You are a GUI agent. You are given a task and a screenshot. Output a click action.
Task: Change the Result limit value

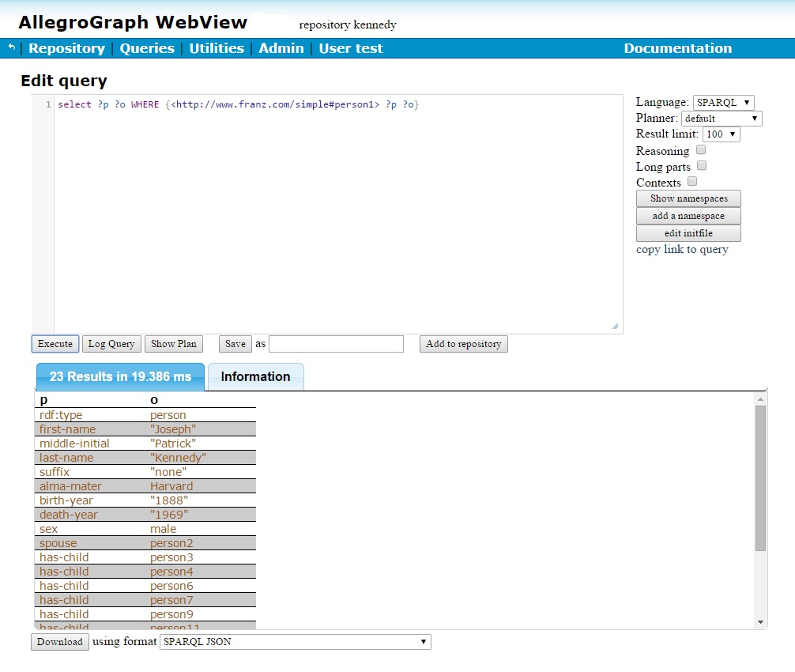pos(721,134)
